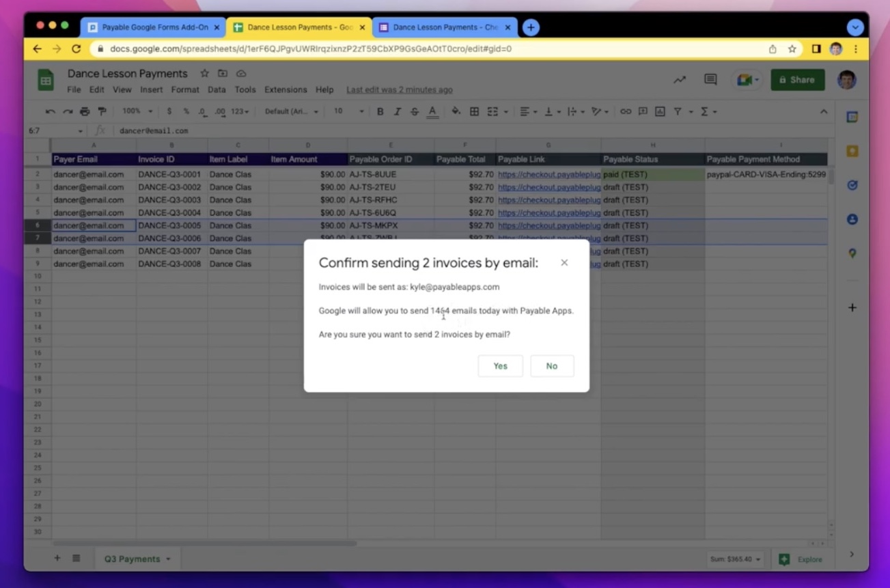
Task: Open Google Calendar from the side panel
Action: pyautogui.click(x=852, y=116)
